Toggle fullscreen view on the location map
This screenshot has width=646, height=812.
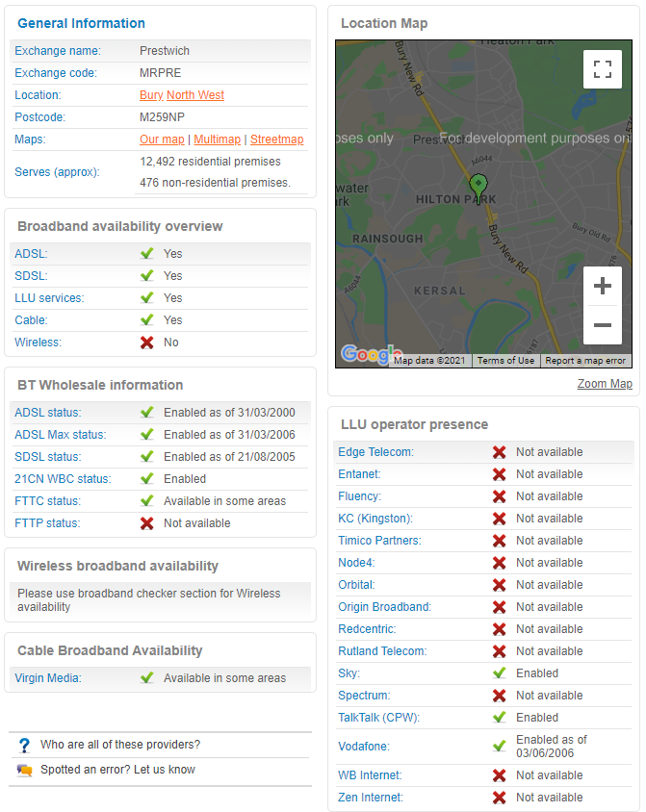[602, 69]
